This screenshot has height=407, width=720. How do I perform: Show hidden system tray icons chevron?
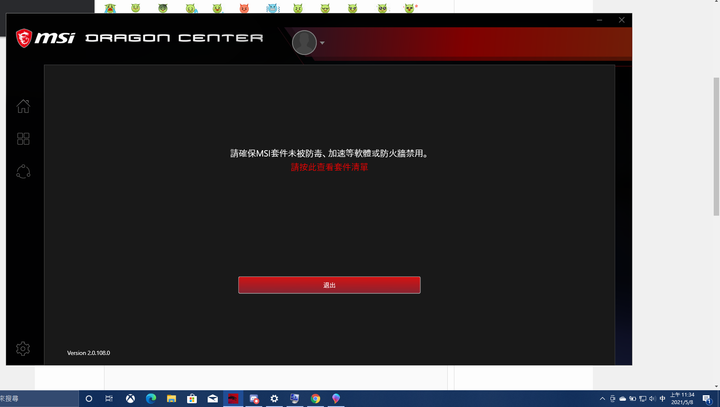click(602, 398)
